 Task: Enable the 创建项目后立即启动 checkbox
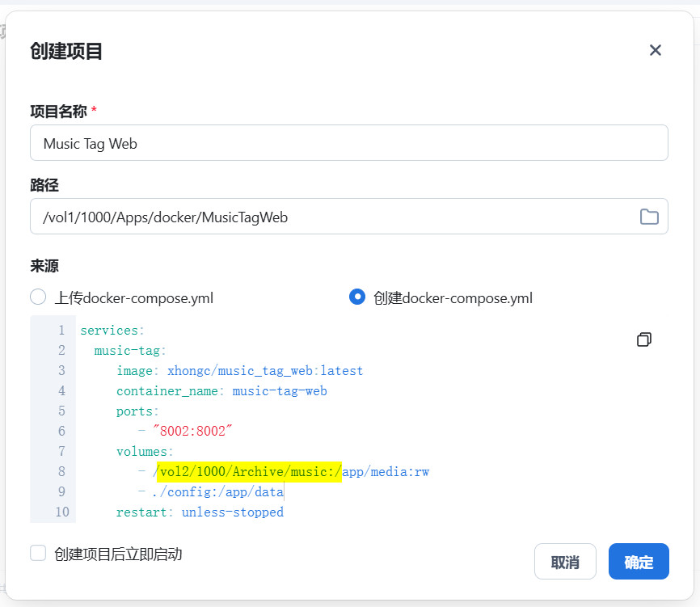tap(38, 553)
